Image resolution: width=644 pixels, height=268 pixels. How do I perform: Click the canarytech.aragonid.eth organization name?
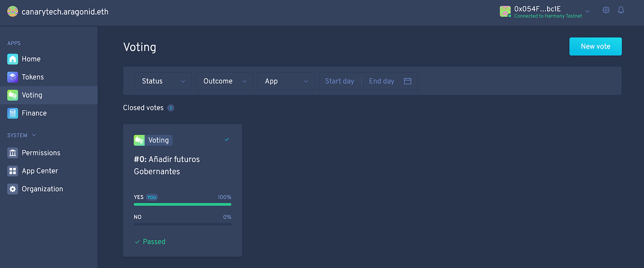[x=65, y=12]
